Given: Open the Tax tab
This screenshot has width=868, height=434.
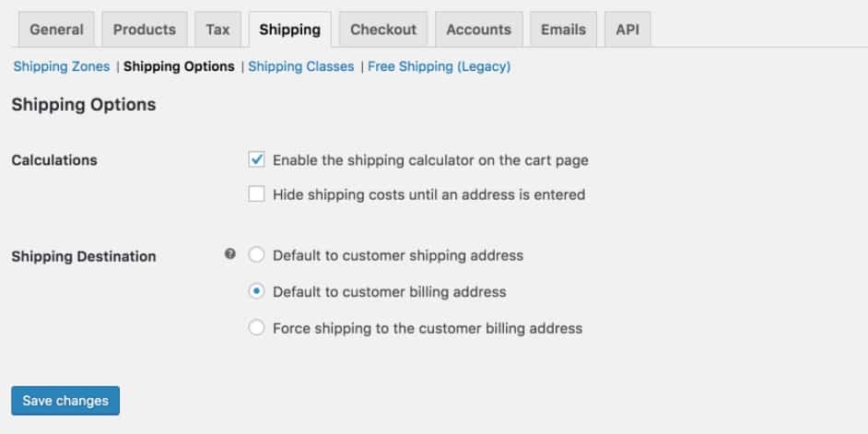Looking at the screenshot, I should coord(217,29).
